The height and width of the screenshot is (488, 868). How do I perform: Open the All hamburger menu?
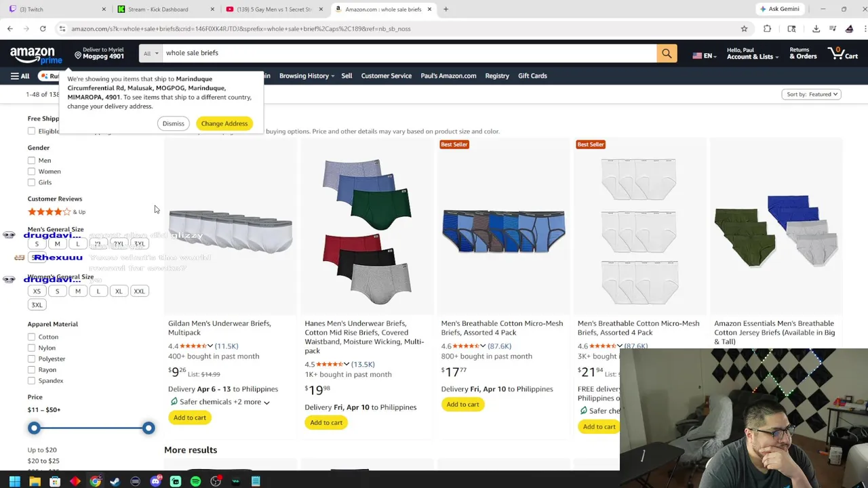coord(20,76)
